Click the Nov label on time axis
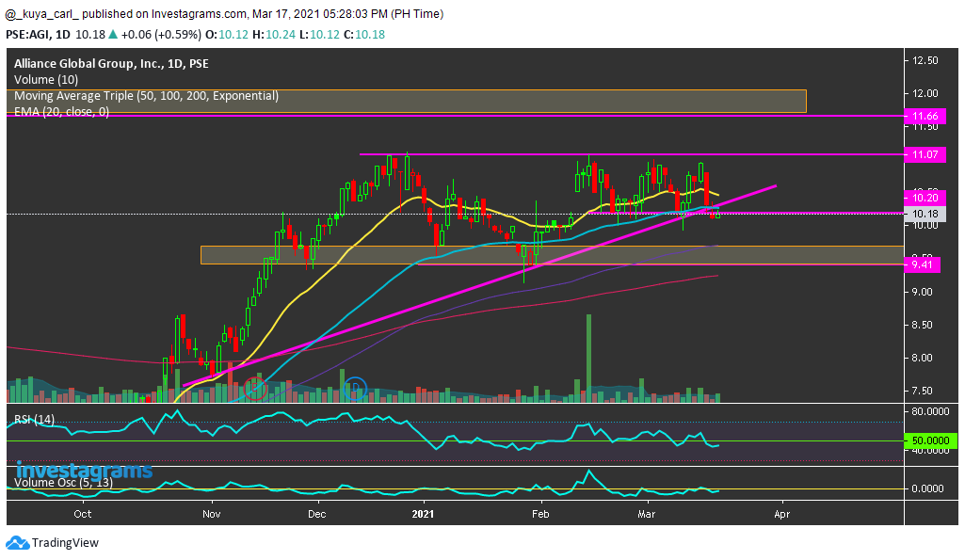The image size is (965, 560). pyautogui.click(x=211, y=514)
